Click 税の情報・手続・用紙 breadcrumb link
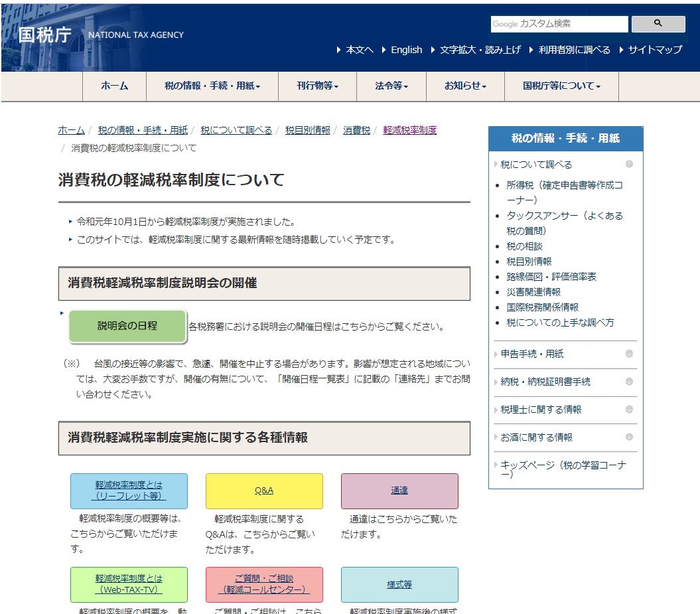 [x=143, y=130]
